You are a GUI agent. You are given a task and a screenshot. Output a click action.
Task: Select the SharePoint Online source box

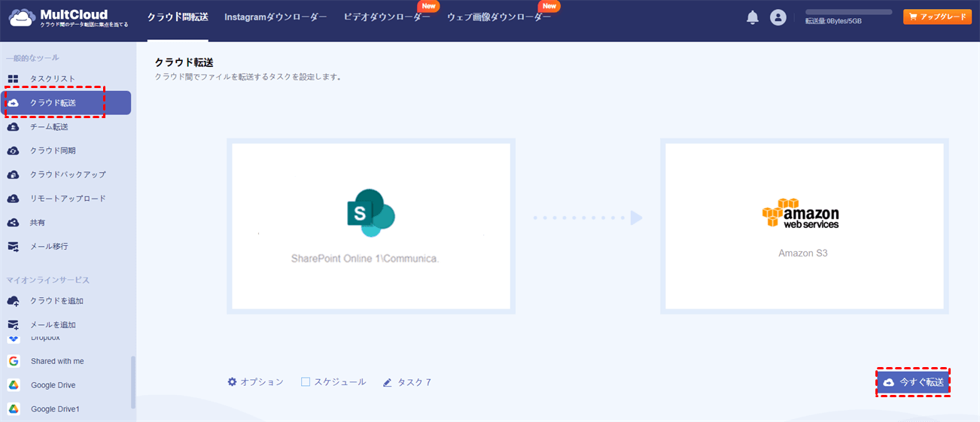[371, 226]
